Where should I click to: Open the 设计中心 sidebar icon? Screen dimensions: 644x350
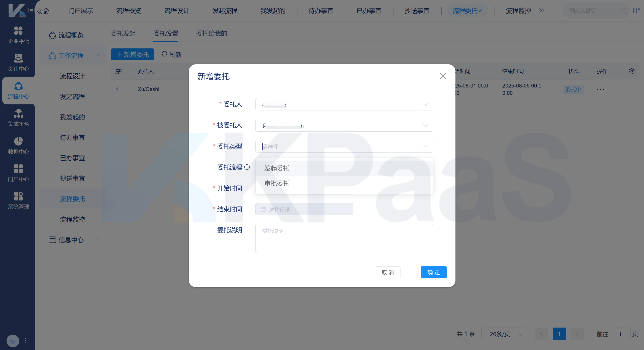click(18, 58)
